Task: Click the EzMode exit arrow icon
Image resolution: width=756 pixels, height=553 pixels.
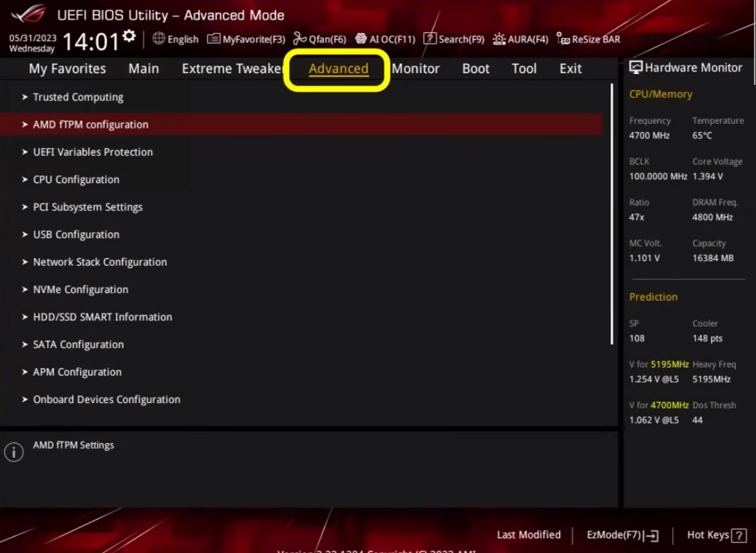Action: [x=652, y=536]
